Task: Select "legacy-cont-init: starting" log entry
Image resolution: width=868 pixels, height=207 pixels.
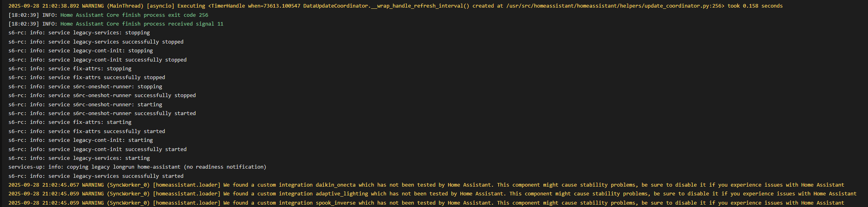Action: click(81, 140)
